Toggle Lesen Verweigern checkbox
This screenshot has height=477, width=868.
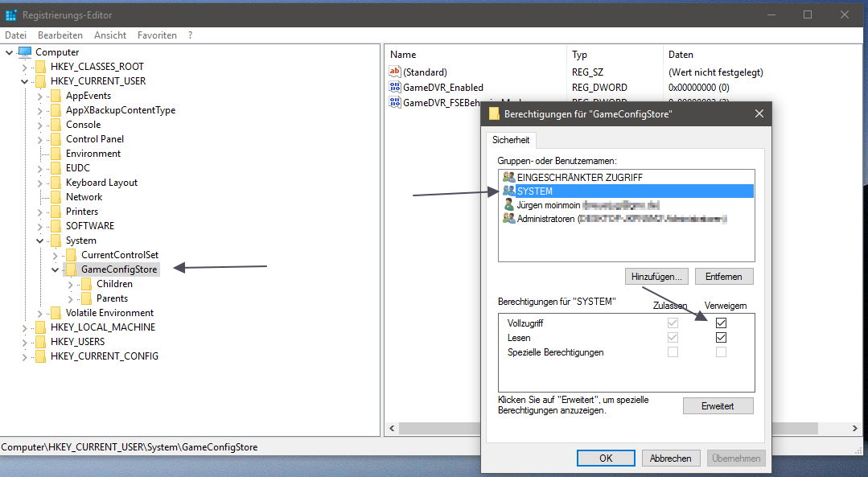tap(721, 337)
